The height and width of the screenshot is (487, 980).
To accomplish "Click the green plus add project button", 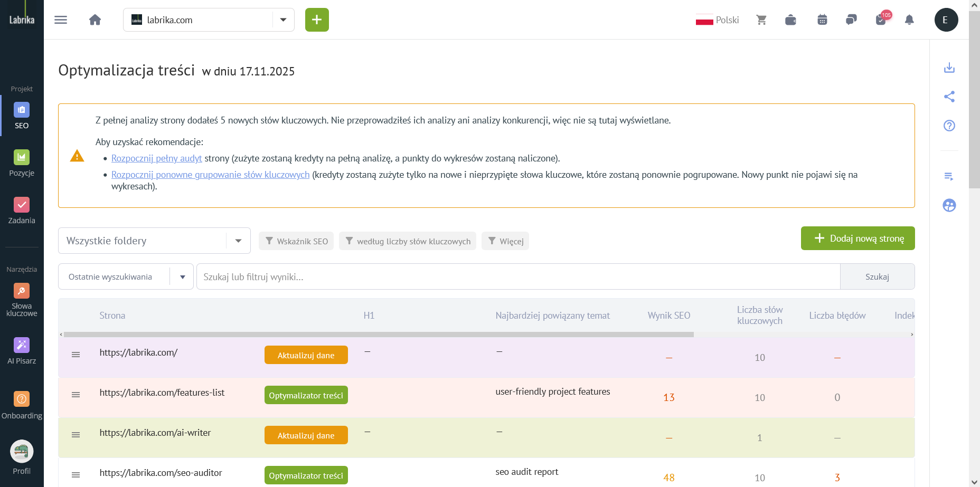I will click(x=317, y=20).
